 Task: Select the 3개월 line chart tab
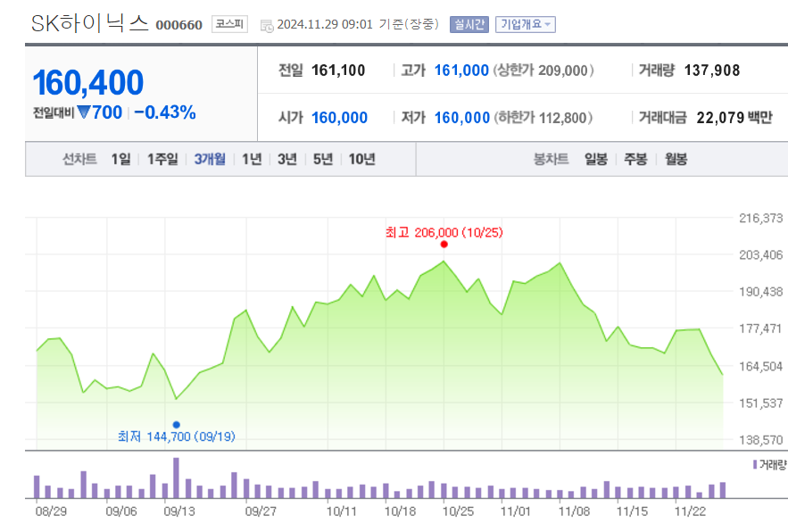pyautogui.click(x=210, y=160)
